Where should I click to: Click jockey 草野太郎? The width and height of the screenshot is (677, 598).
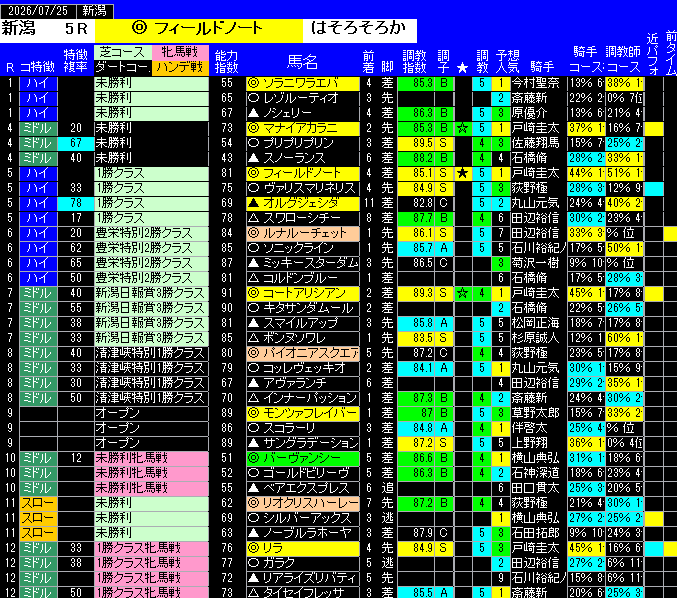535,413
